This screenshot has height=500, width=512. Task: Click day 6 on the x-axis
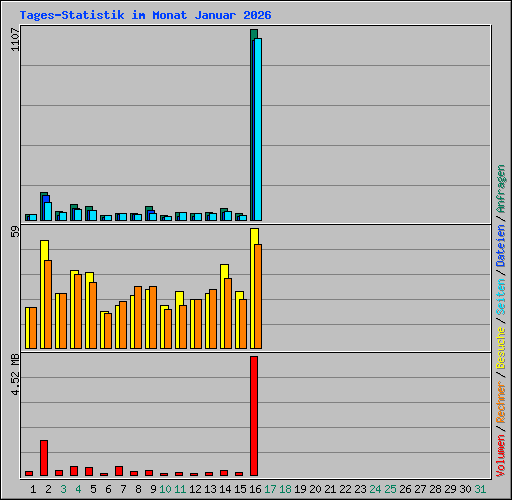(x=108, y=489)
